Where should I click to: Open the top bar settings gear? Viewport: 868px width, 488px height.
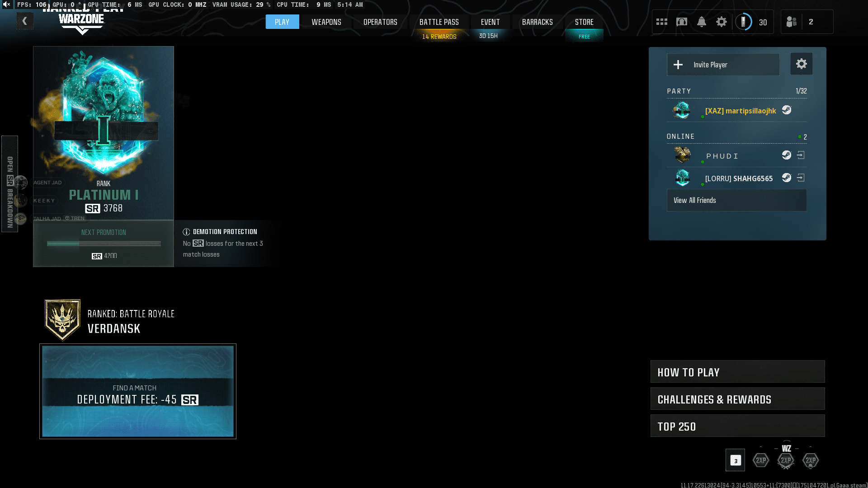(x=722, y=22)
